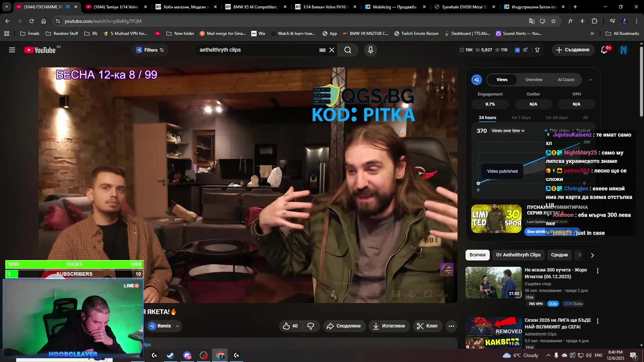Select От Aethelthryth Clips chip
This screenshot has height=362, width=644.
[x=518, y=255]
